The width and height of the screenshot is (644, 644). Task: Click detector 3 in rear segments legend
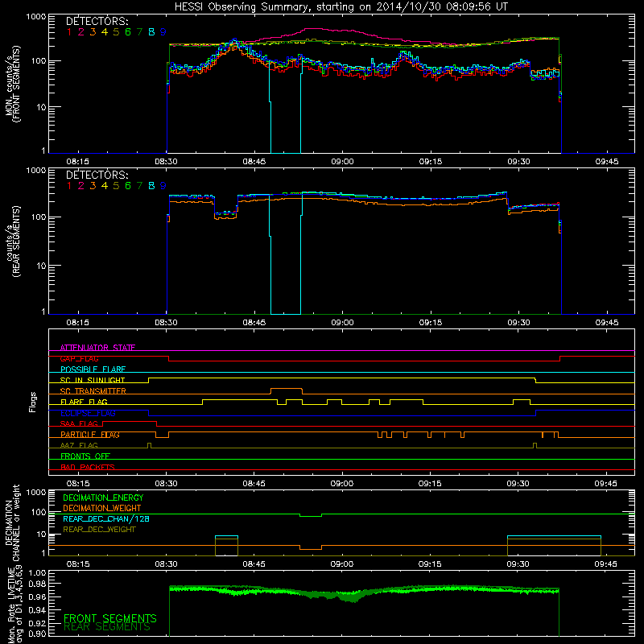pos(93,186)
